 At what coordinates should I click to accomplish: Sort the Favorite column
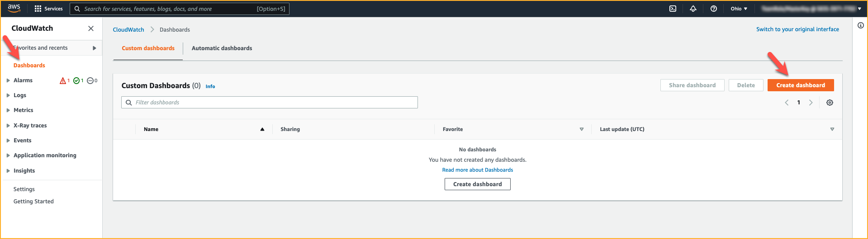click(582, 129)
